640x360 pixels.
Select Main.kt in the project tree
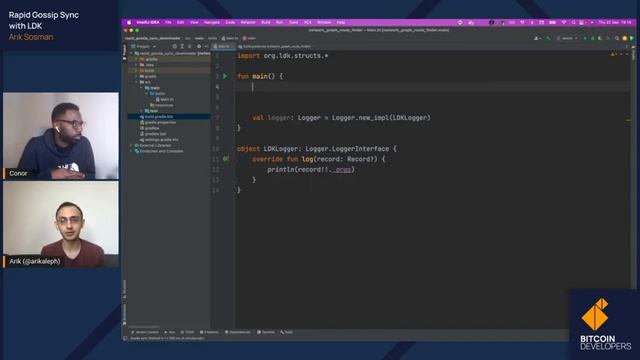(166, 99)
